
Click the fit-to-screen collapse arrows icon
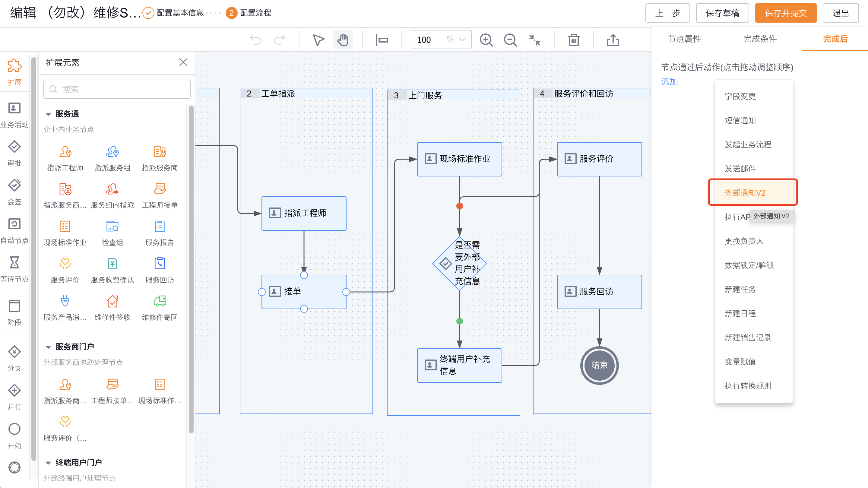534,40
